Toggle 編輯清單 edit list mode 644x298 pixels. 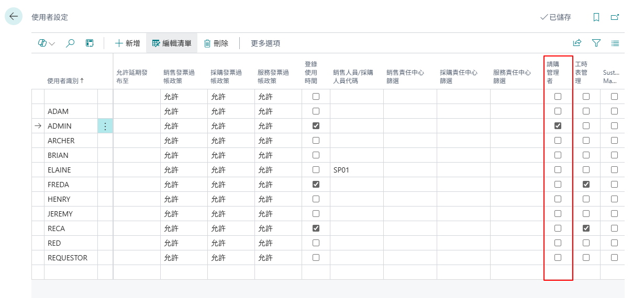172,43
